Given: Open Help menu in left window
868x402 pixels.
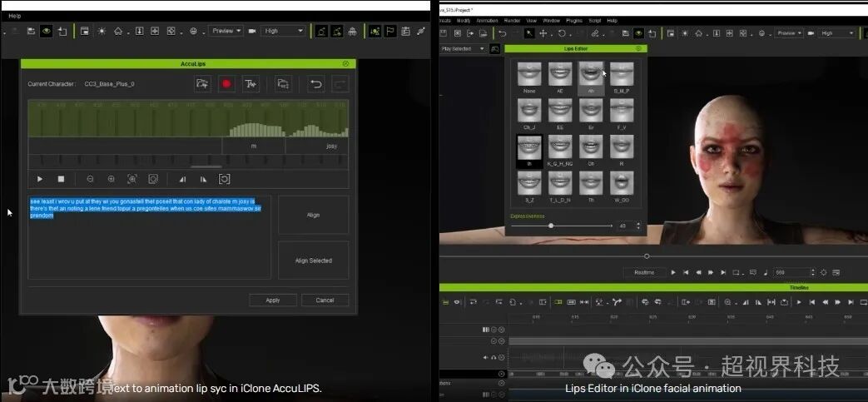Looking at the screenshot, I should (14, 16).
